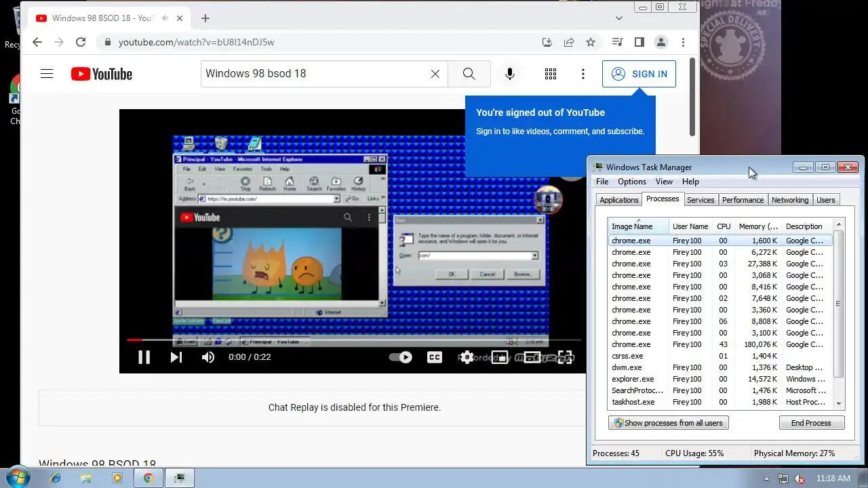
Task: Install app icon in address bar
Action: click(x=547, y=42)
